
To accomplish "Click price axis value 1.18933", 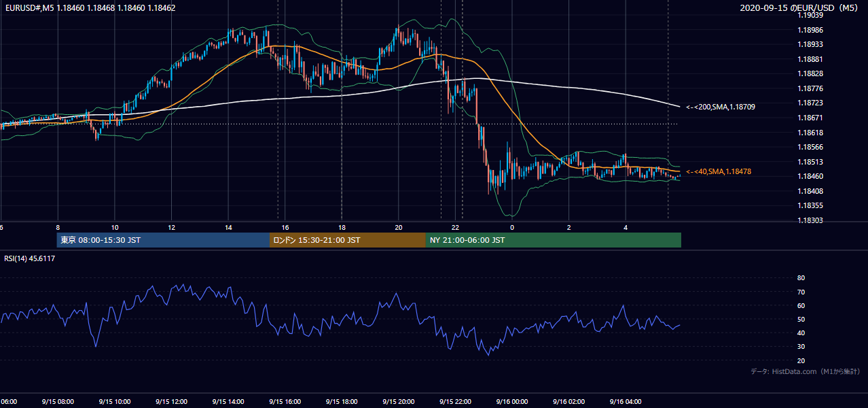I will coord(810,44).
